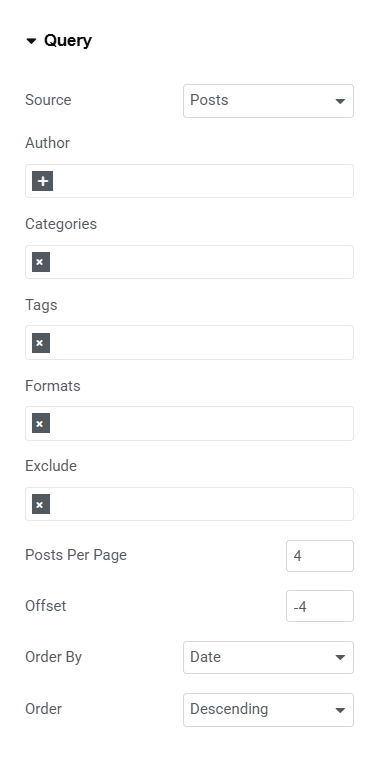Remove the entry in the Exclude field
Viewport: 366px width, 764px height.
coord(41,504)
